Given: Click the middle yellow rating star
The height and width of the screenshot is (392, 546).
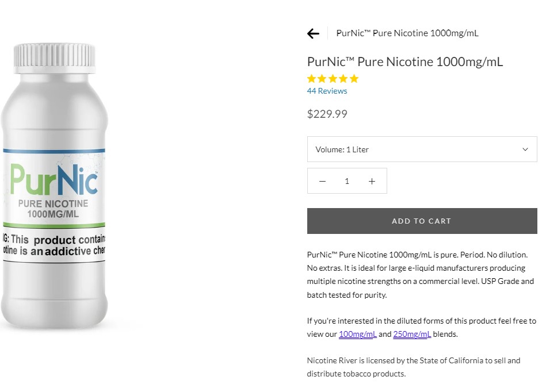Looking at the screenshot, I should click(x=333, y=79).
